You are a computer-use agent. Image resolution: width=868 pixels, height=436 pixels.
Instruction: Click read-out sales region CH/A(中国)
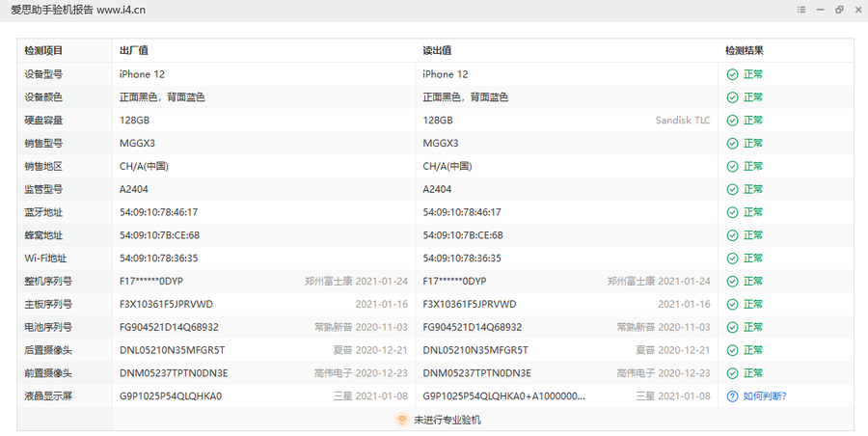[448, 166]
